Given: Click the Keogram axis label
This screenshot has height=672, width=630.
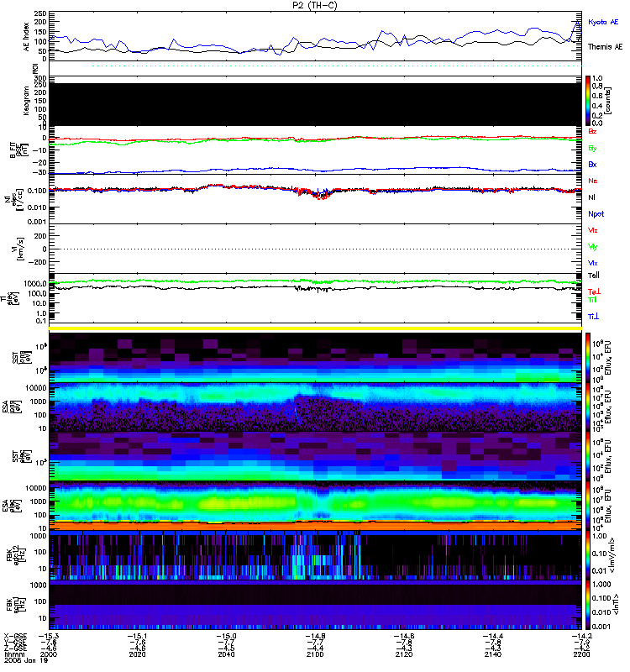Looking at the screenshot, I should click(x=27, y=101).
